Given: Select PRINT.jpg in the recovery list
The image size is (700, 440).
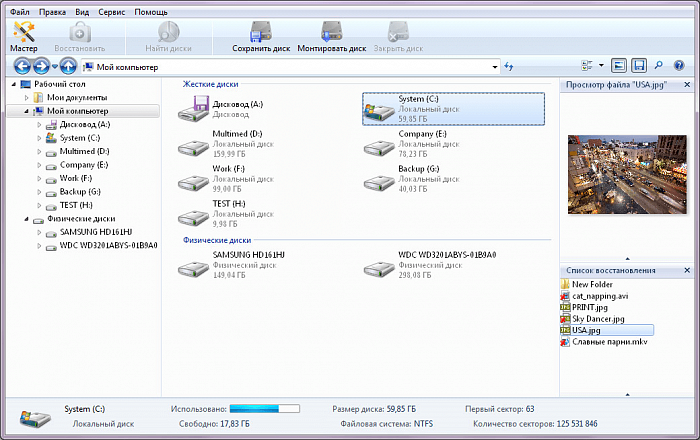Looking at the screenshot, I should click(590, 307).
